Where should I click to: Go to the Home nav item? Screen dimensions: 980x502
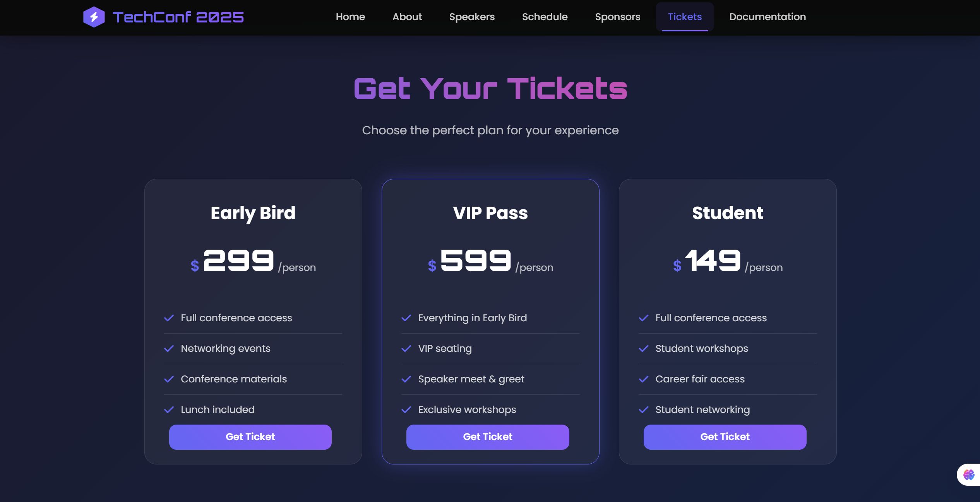pyautogui.click(x=350, y=17)
